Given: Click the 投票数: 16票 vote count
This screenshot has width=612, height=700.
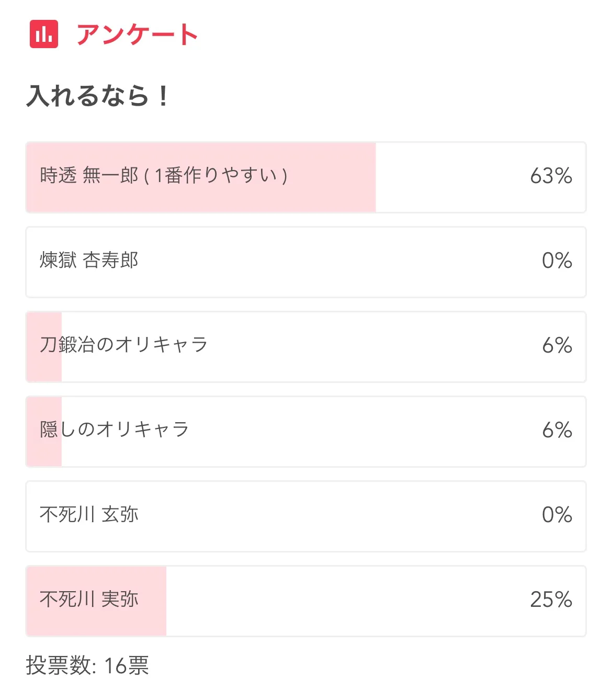Looking at the screenshot, I should [x=87, y=665].
